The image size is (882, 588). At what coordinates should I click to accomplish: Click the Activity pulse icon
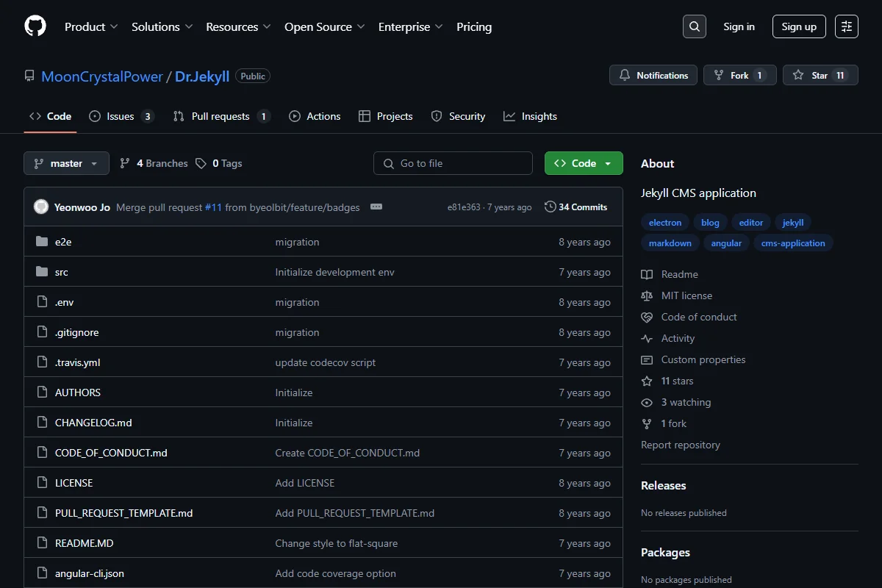647,338
